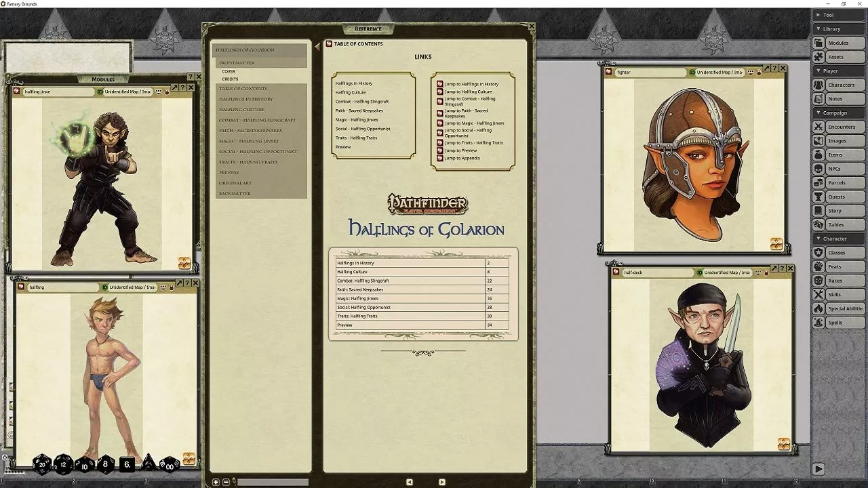868x488 pixels.
Task: Toggle ID status icon in half-deck window
Action: tap(700, 272)
